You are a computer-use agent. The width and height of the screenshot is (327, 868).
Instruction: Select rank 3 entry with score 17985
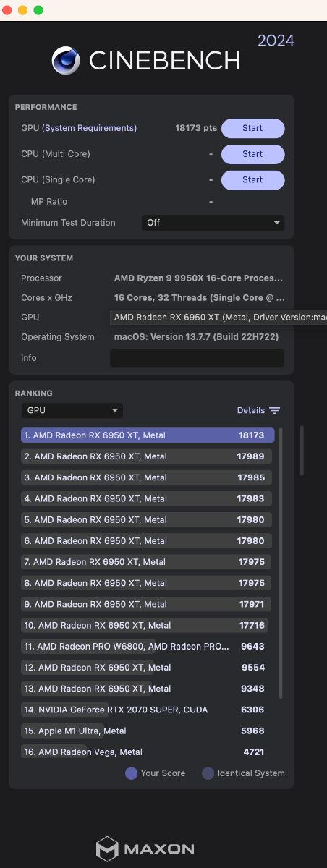click(148, 477)
